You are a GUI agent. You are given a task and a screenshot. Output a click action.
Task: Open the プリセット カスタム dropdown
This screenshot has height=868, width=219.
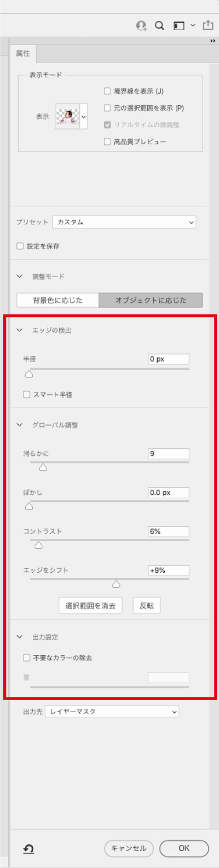coord(124,222)
